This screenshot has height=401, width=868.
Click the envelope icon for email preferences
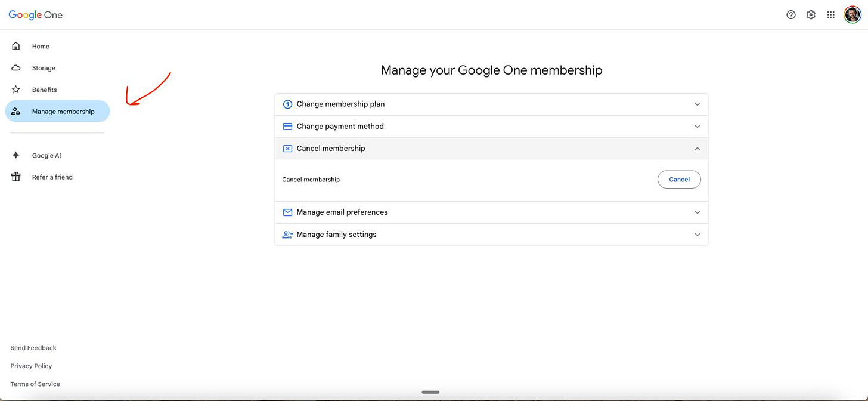(287, 212)
